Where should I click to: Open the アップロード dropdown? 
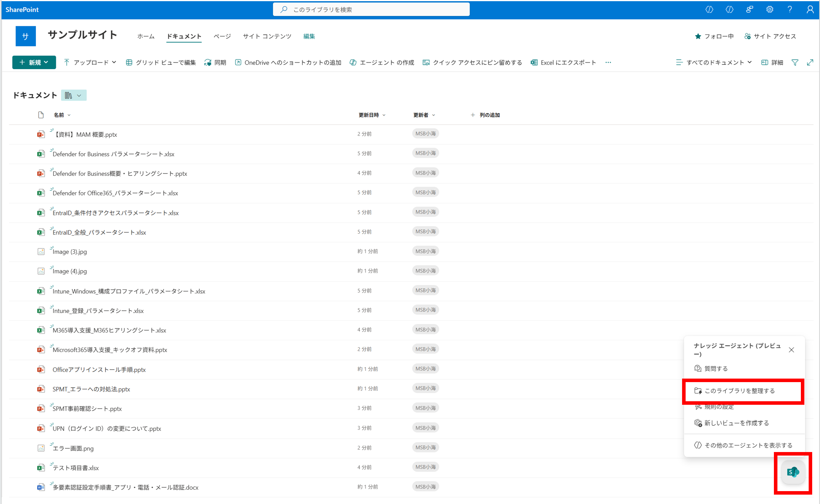90,63
